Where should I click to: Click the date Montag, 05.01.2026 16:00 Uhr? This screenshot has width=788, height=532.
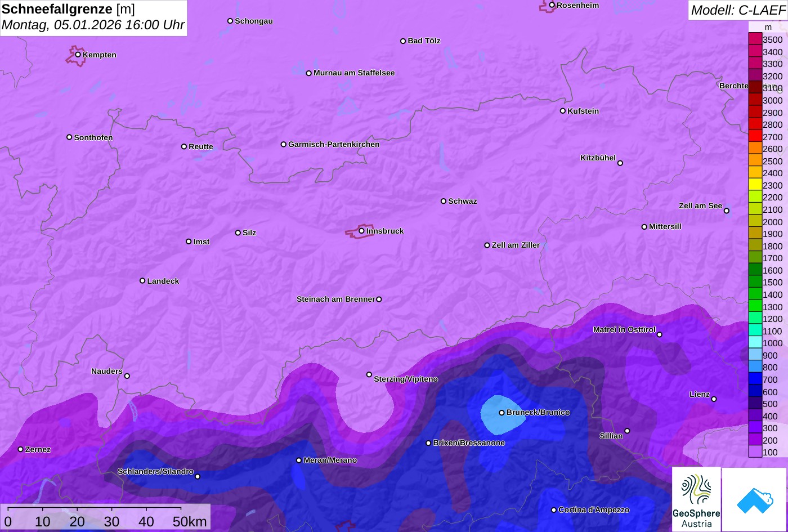coord(93,25)
